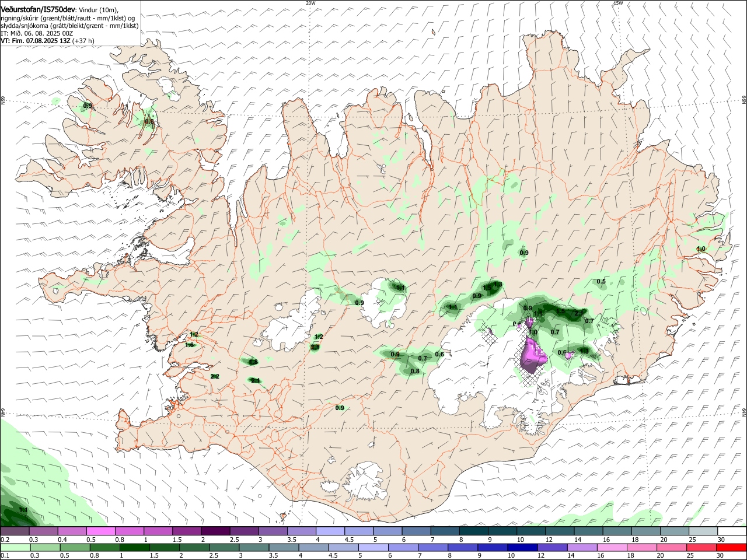This screenshot has width=747, height=560.
Task: Pick the pale green 0.1 swatch in the rain scale
Action: (16, 548)
